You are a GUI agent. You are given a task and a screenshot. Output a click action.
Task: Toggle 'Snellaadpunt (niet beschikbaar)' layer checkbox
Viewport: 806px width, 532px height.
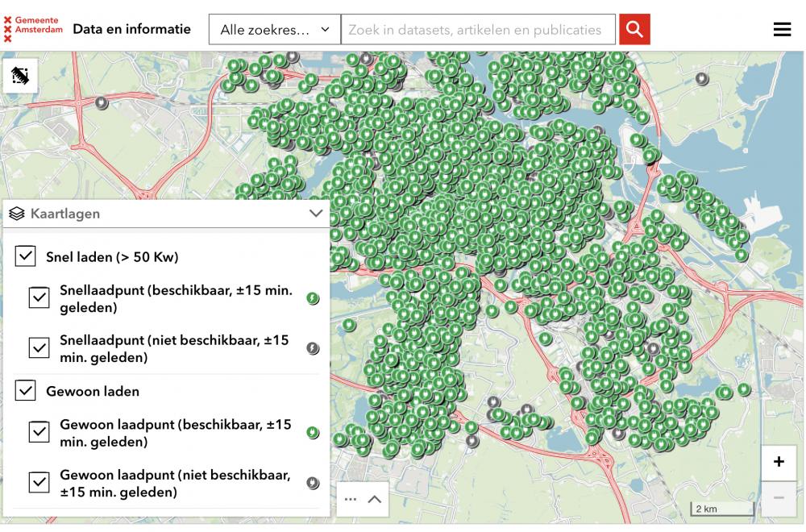coord(39,348)
